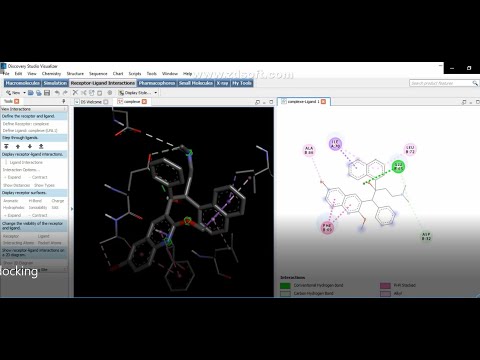This screenshot has height=360, width=480.
Task: Expand the Display Style dropdown arrow
Action: [x=156, y=93]
